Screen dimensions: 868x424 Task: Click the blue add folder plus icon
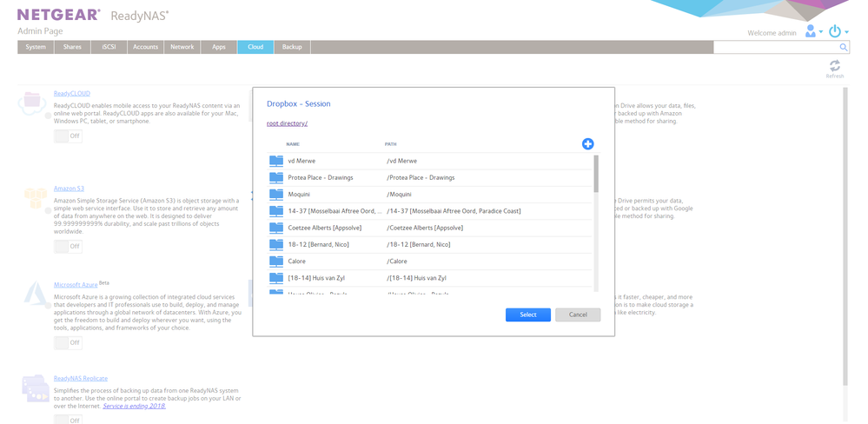(x=587, y=143)
